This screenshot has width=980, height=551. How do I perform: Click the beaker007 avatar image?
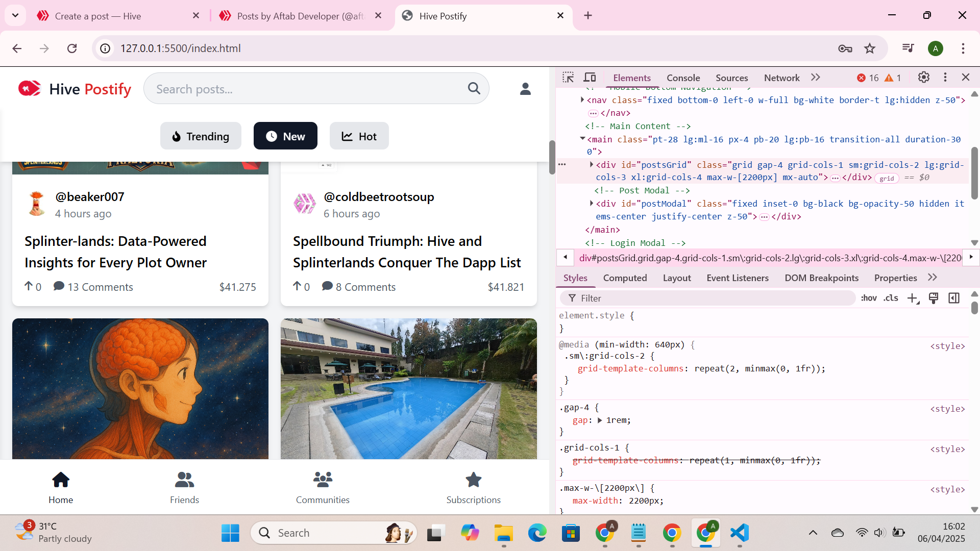(x=36, y=204)
